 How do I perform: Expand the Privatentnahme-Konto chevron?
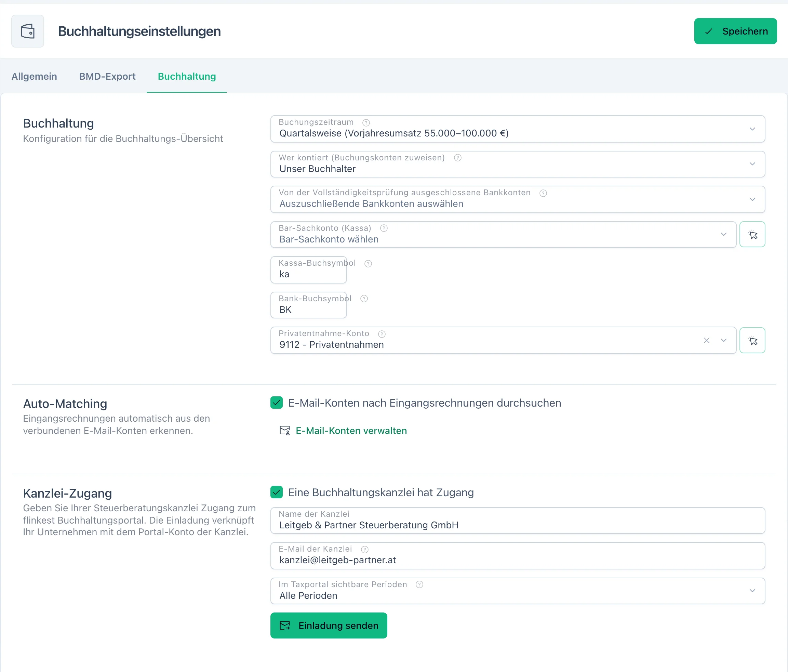point(723,340)
